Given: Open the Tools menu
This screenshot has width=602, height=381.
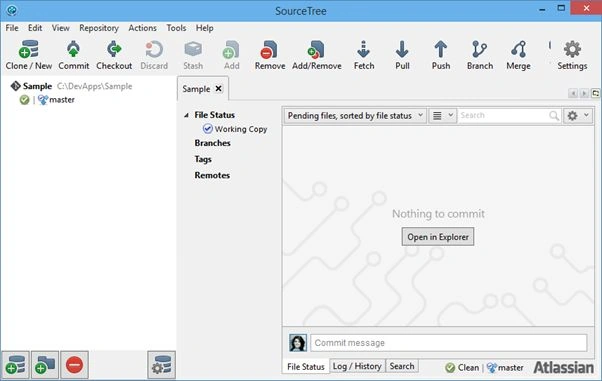Looking at the screenshot, I should 176,28.
